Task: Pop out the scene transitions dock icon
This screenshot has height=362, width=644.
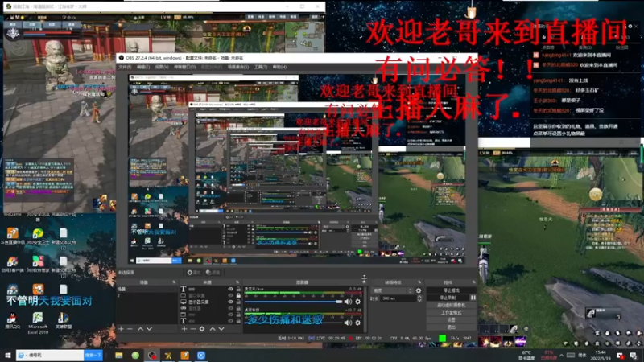Action: (x=419, y=282)
